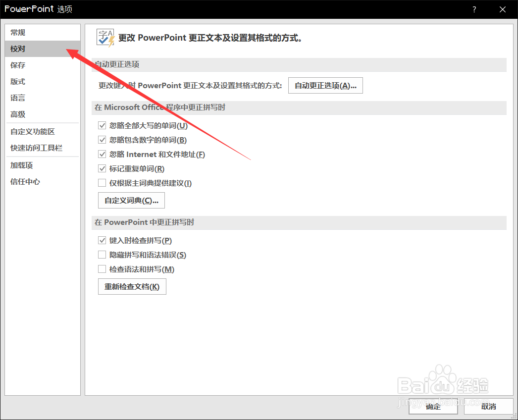Toggle 忽略包含数字的单词 checkbox
This screenshot has height=420, width=518.
102,140
